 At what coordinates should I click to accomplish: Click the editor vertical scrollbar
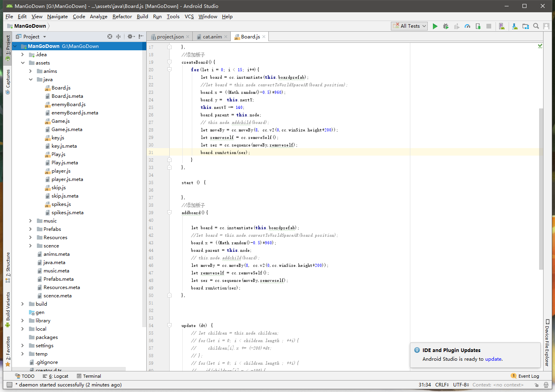[541, 188]
